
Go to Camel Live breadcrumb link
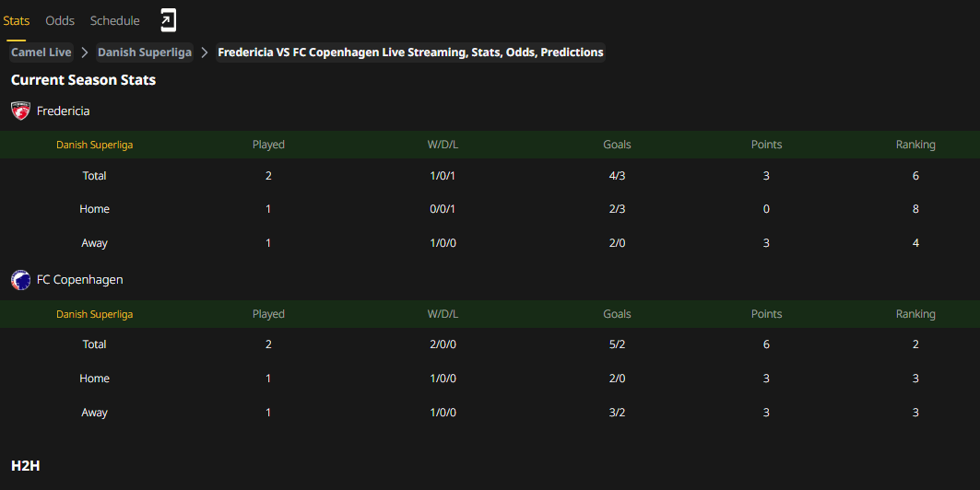point(41,52)
